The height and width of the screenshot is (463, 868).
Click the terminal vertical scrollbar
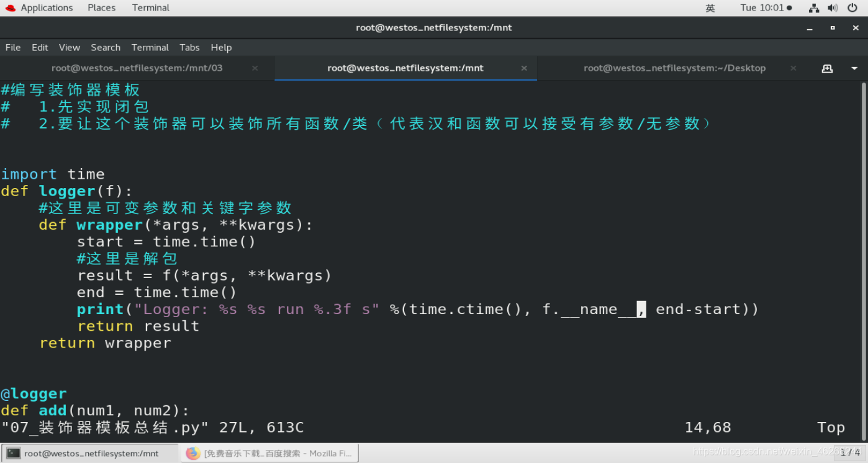point(864,261)
